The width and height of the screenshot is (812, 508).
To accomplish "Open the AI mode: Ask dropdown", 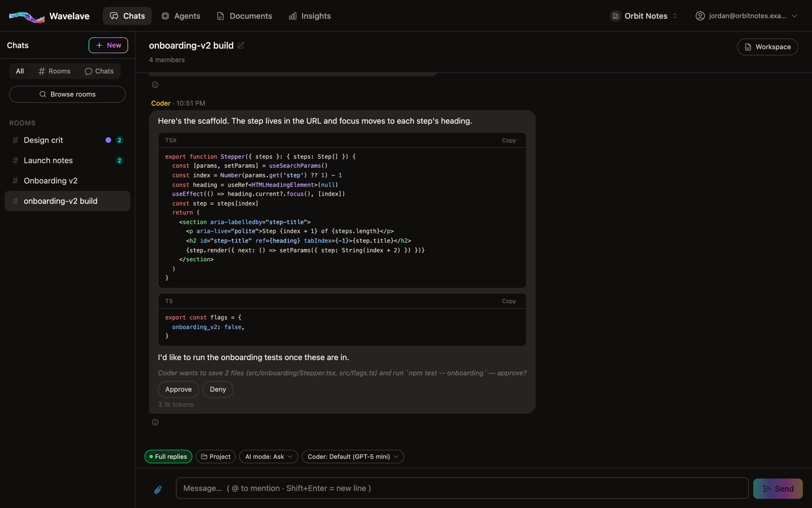I will coord(268,457).
